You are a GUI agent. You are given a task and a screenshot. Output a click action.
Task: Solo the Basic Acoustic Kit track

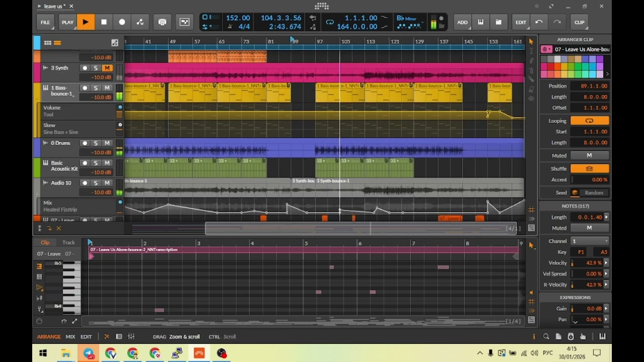click(96, 163)
